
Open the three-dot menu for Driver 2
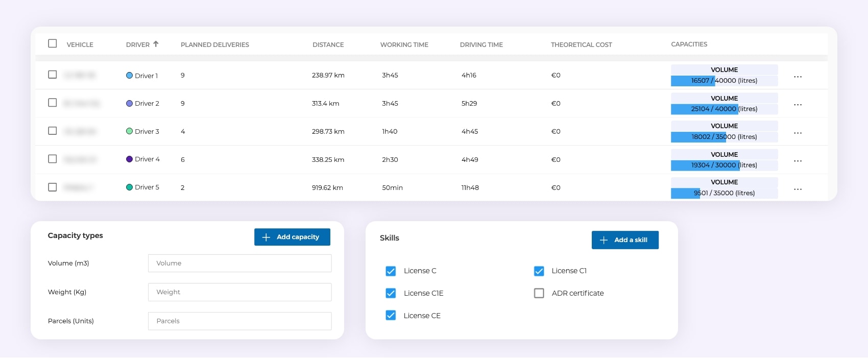pos(798,105)
